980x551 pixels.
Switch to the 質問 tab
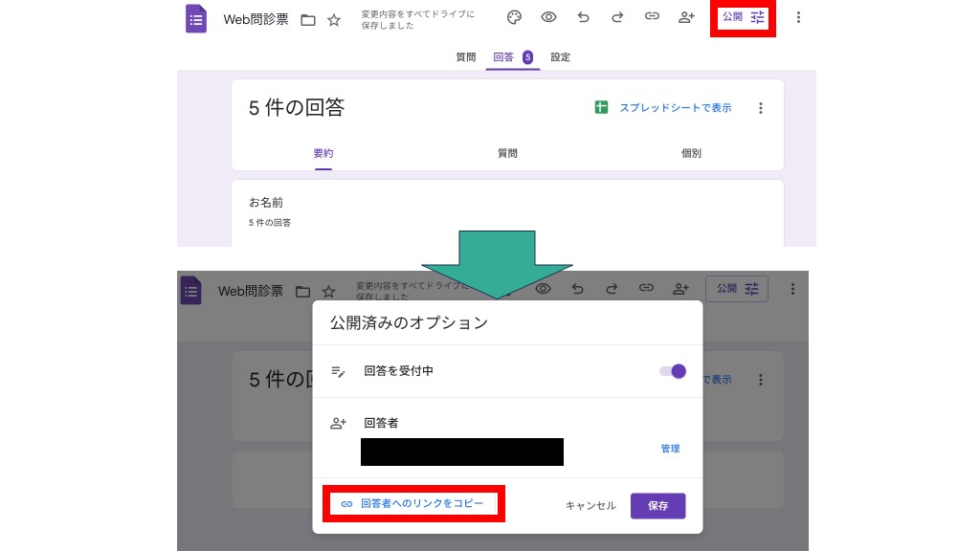pyautogui.click(x=466, y=57)
